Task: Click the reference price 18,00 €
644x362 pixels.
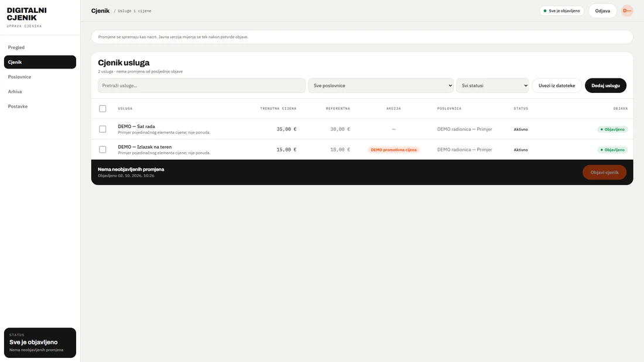Action: [340, 150]
